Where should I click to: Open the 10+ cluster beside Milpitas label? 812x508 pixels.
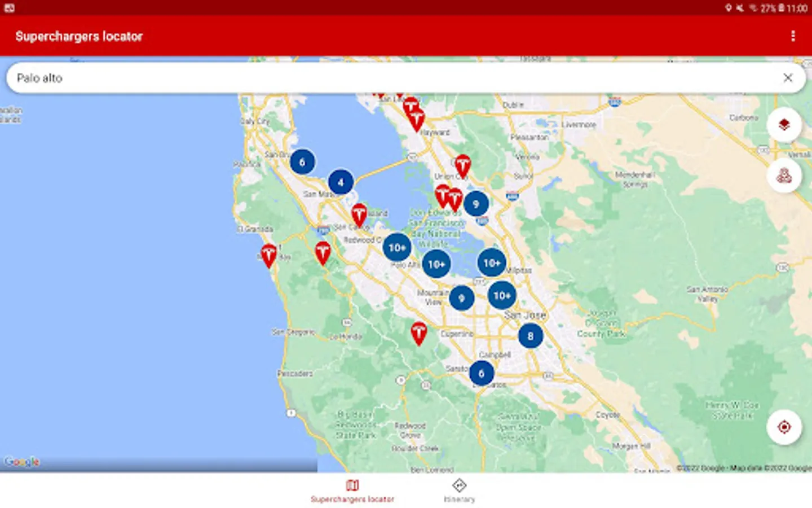[491, 262]
